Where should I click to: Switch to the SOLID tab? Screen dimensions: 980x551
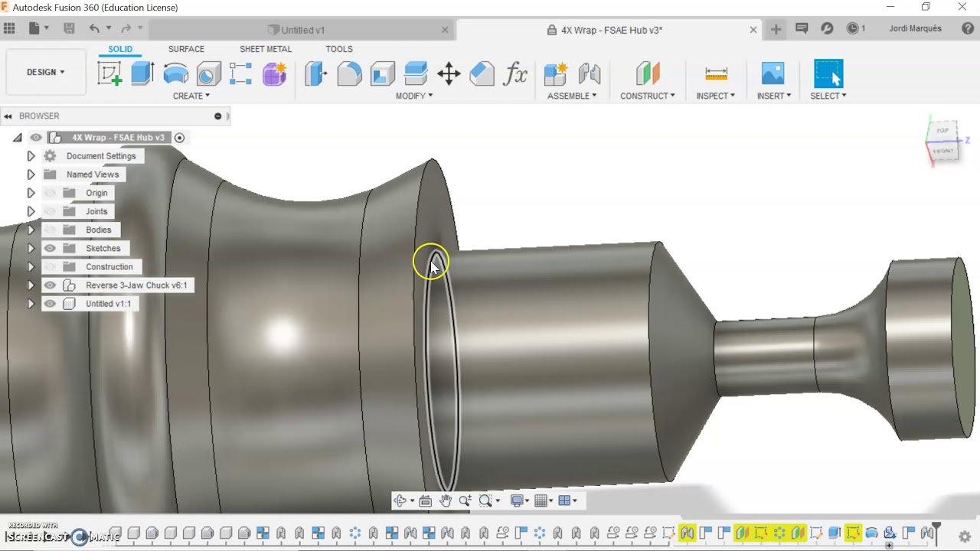[120, 49]
